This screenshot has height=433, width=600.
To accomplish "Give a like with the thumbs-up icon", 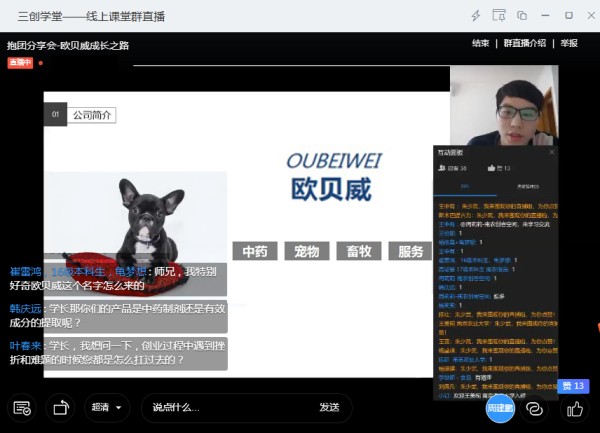I will point(574,409).
